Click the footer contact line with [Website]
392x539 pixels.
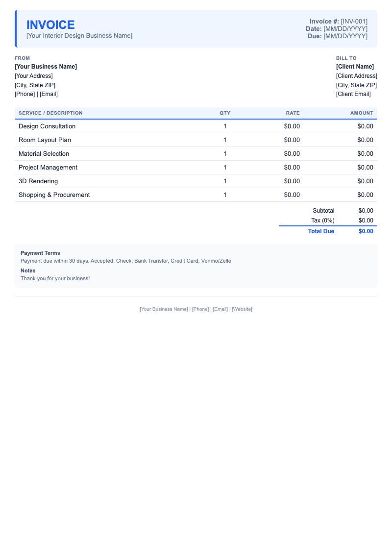[x=196, y=309]
